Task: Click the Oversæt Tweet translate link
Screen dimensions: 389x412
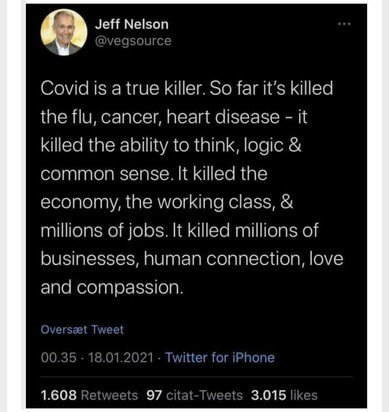Action: click(82, 329)
